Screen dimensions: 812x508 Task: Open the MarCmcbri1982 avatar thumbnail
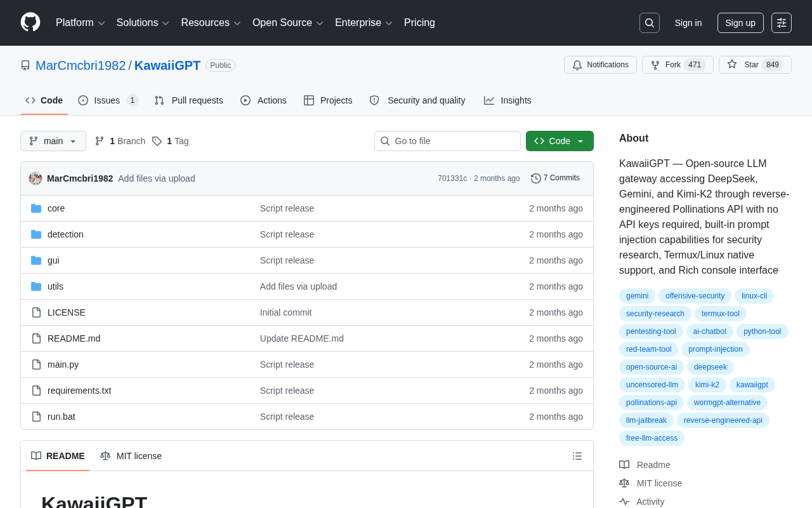(x=36, y=178)
